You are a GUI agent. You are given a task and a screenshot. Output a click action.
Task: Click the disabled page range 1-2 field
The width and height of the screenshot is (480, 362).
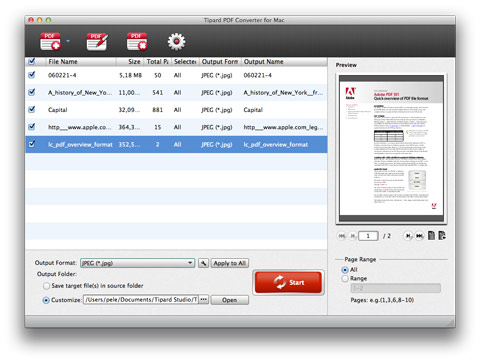click(396, 288)
